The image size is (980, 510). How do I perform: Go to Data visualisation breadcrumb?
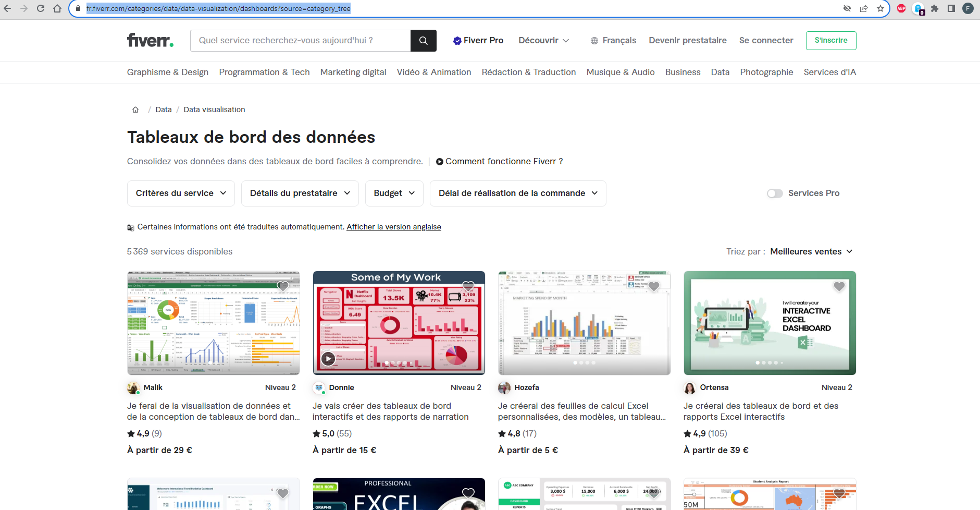pos(214,110)
